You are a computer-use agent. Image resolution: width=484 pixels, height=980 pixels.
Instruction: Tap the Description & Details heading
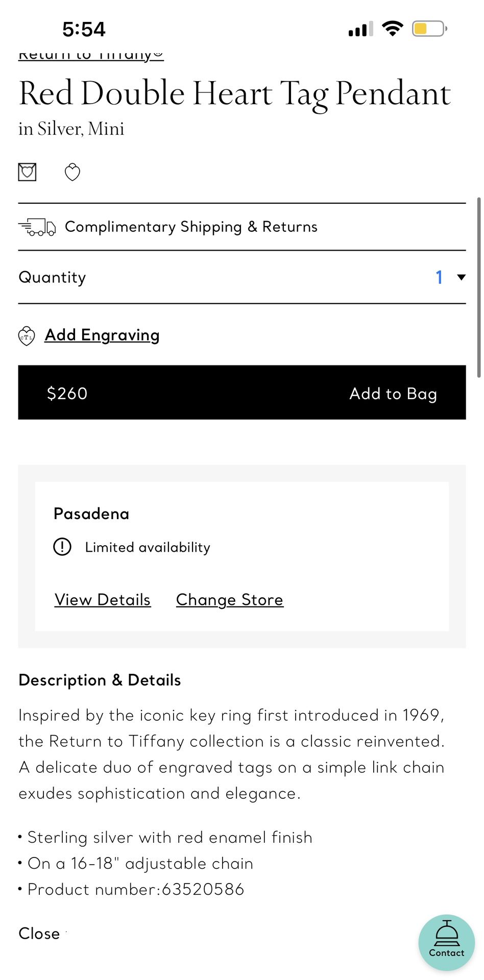[x=100, y=680]
